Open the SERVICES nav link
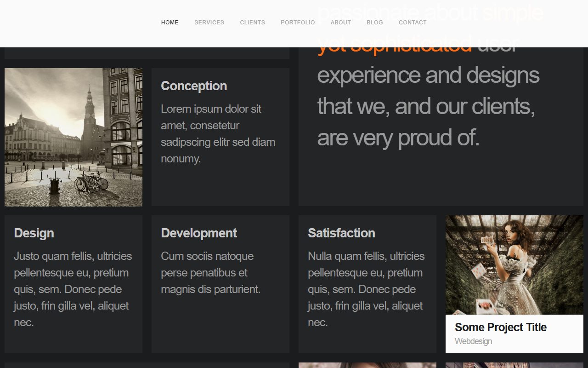588x368 pixels. point(209,22)
